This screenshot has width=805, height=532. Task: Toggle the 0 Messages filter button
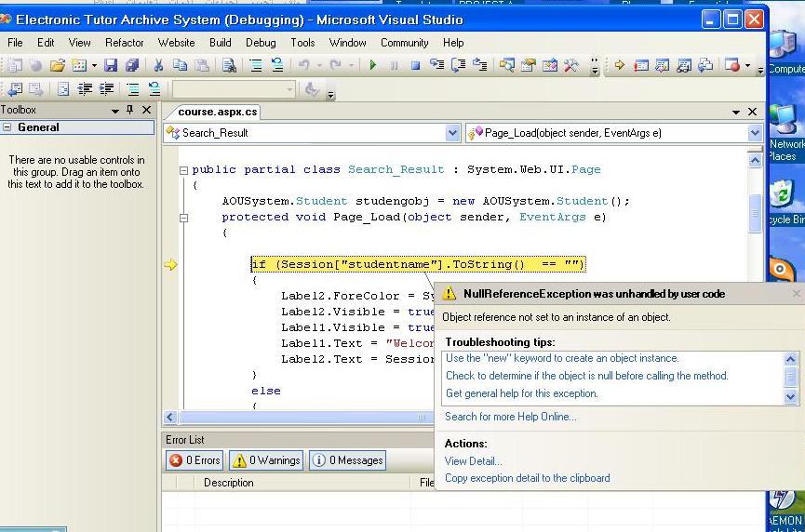(x=347, y=460)
